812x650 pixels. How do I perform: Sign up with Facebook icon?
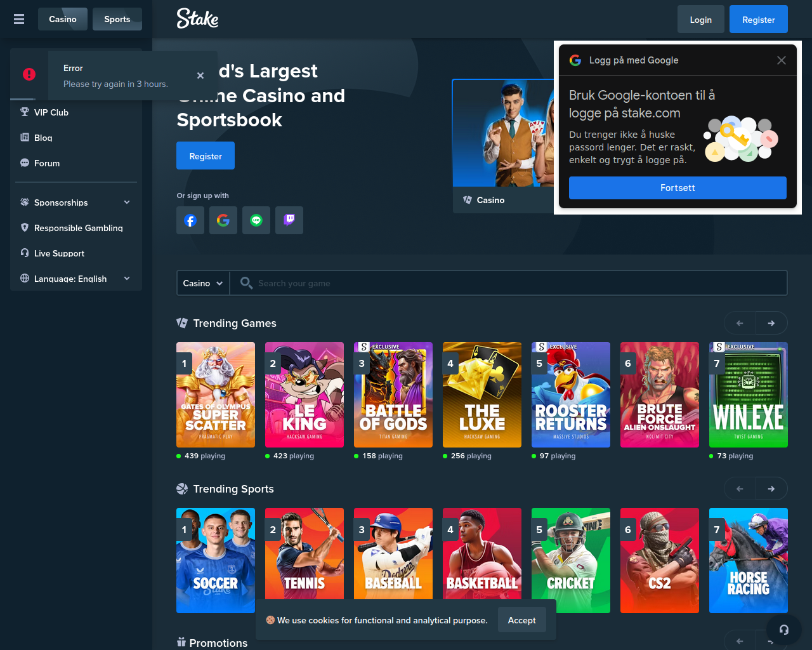click(x=190, y=220)
